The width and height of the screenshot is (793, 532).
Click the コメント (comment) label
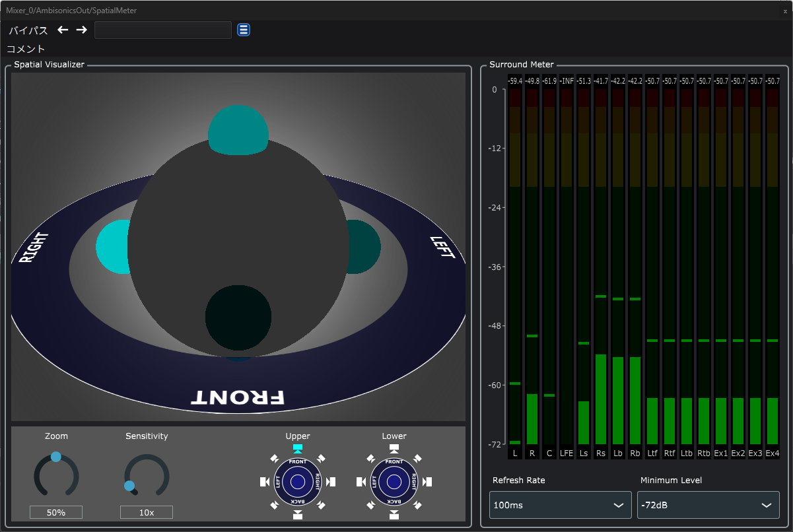click(x=26, y=49)
